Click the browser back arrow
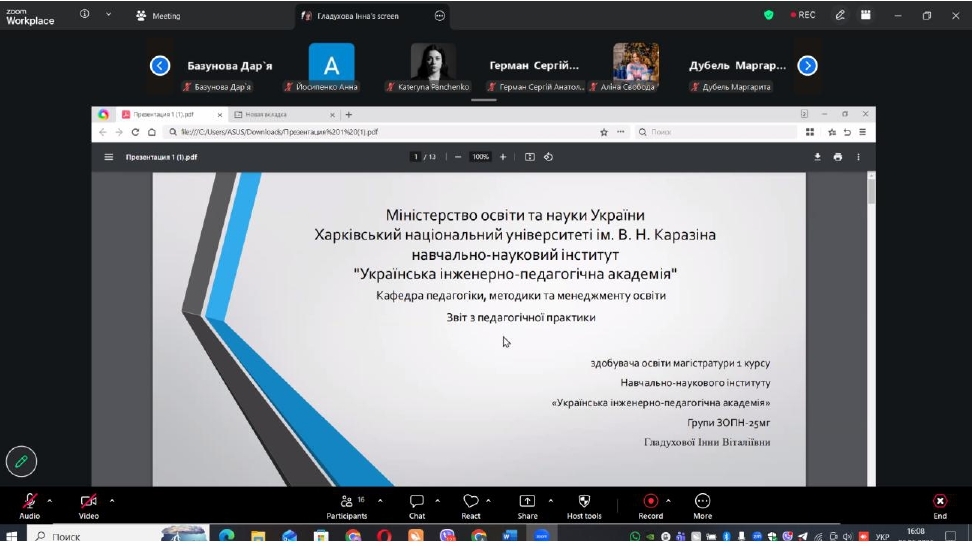This screenshot has height=546, width=975. pyautogui.click(x=103, y=132)
